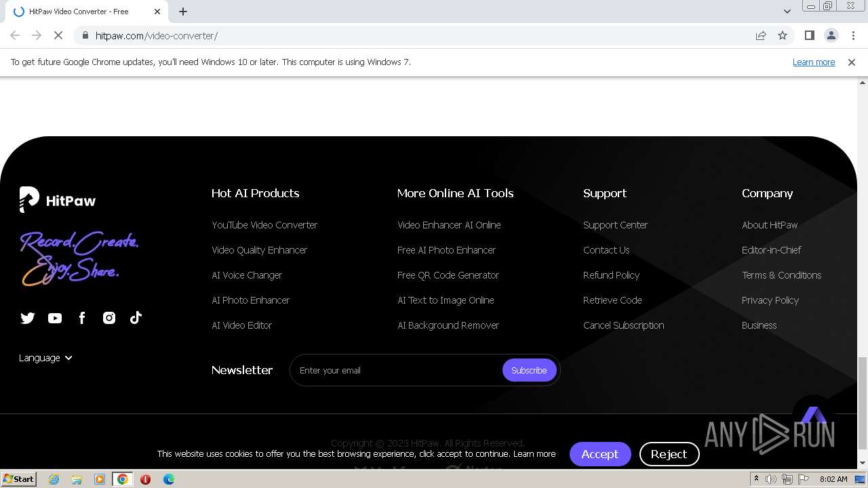Click the volume tray icon
Image resolution: width=868 pixels, height=488 pixels.
tap(771, 479)
